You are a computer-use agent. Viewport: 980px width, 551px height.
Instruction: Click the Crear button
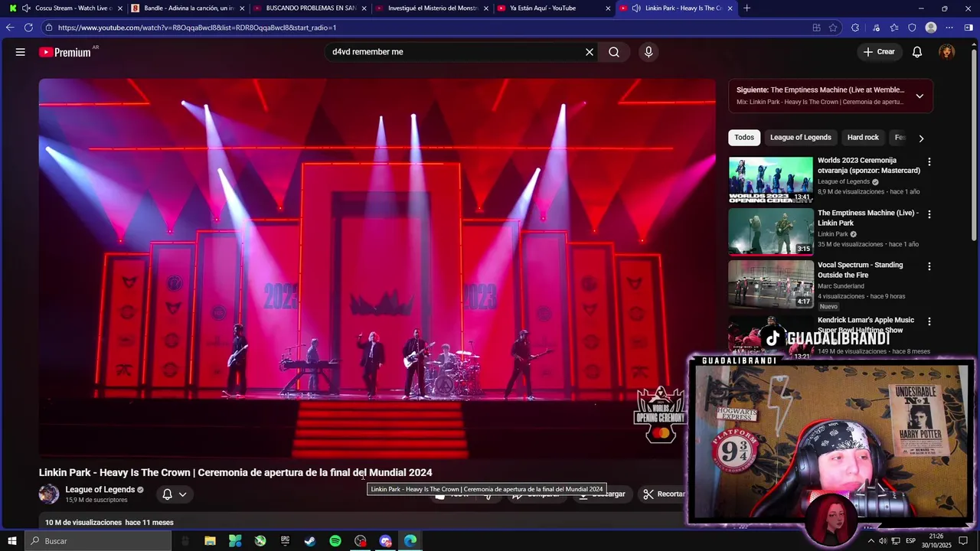879,52
